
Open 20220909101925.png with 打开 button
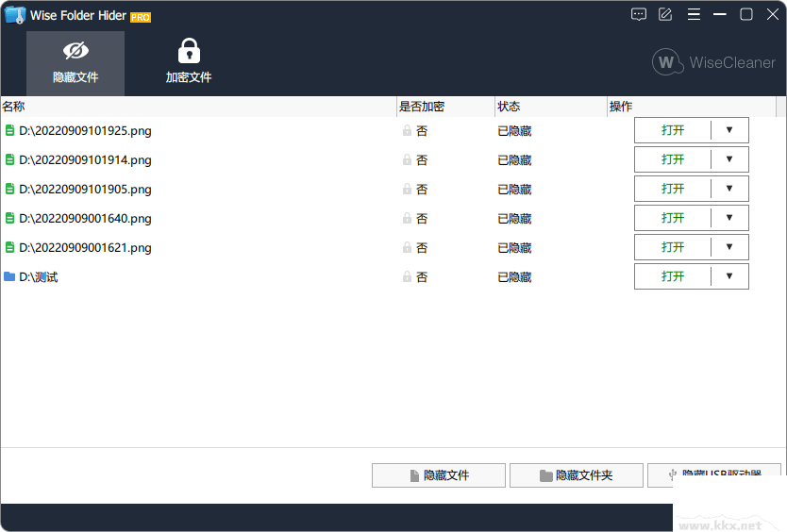(673, 130)
